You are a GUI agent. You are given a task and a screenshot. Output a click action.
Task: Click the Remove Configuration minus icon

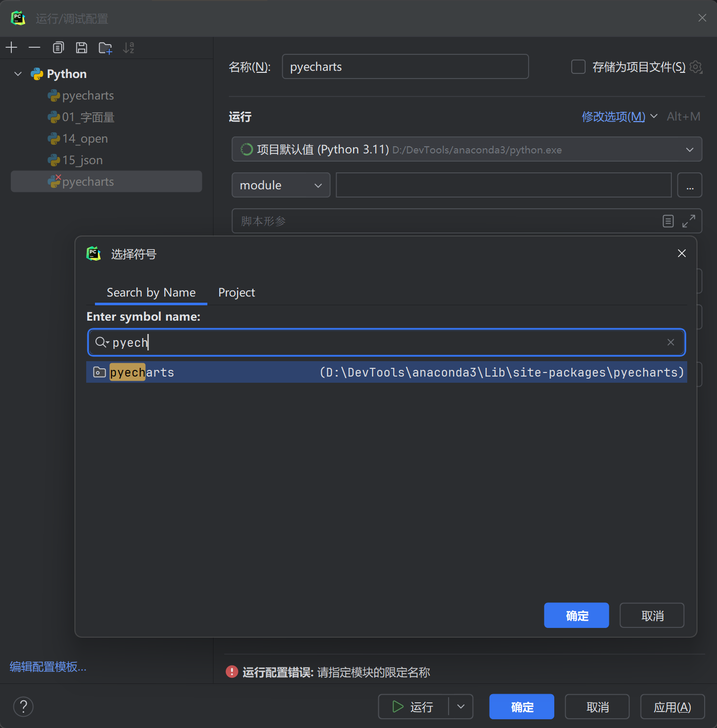pyautogui.click(x=34, y=48)
